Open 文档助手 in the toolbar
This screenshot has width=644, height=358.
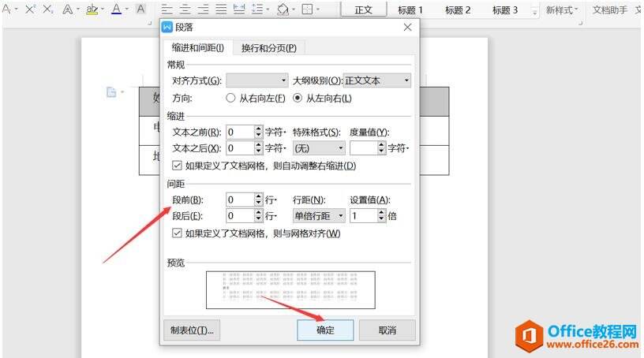click(x=610, y=9)
